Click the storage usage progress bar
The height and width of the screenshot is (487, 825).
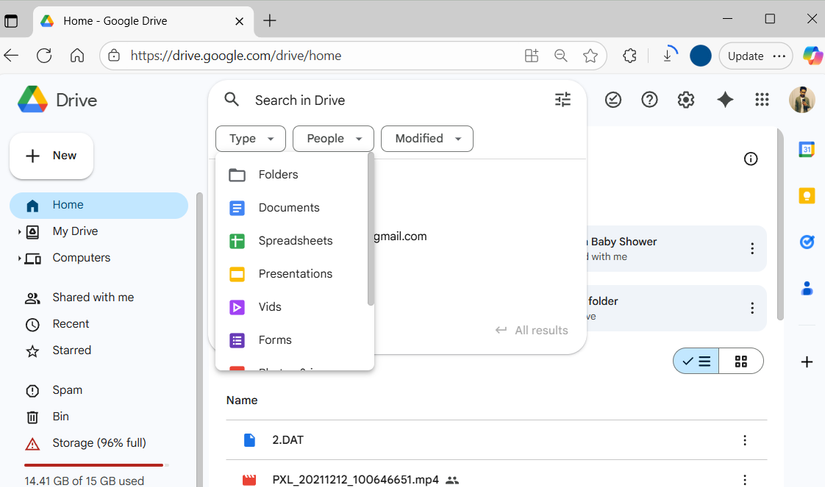coord(95,465)
